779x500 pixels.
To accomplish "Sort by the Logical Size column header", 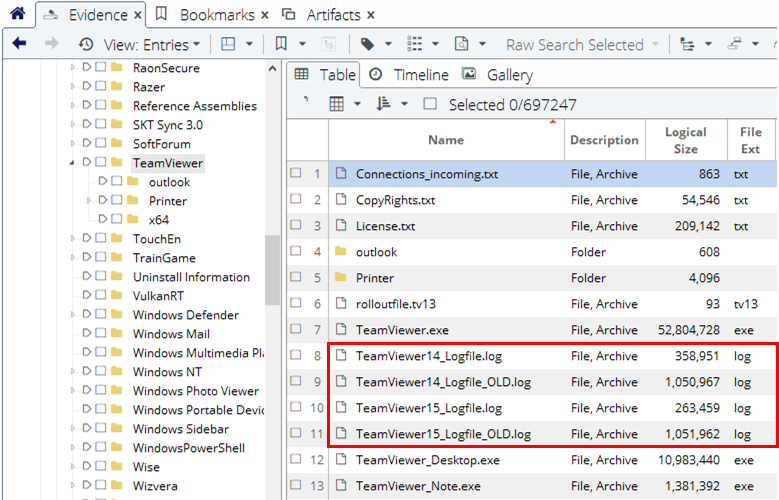I will click(686, 140).
